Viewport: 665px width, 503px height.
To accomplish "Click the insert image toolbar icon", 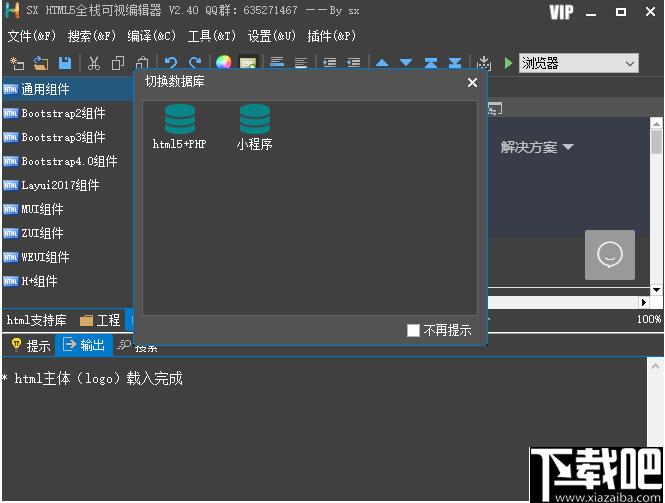I will [248, 62].
